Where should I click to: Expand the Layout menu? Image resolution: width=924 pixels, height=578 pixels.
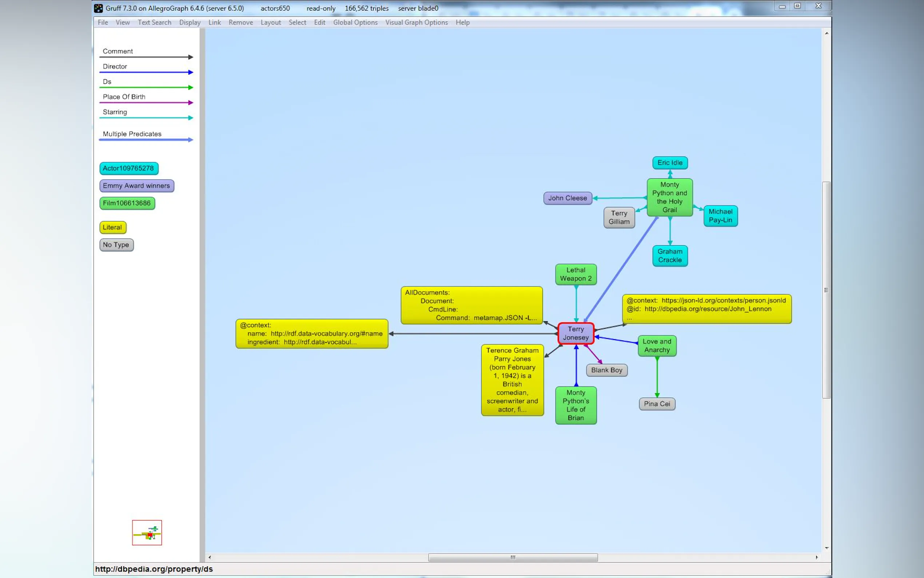pyautogui.click(x=270, y=22)
